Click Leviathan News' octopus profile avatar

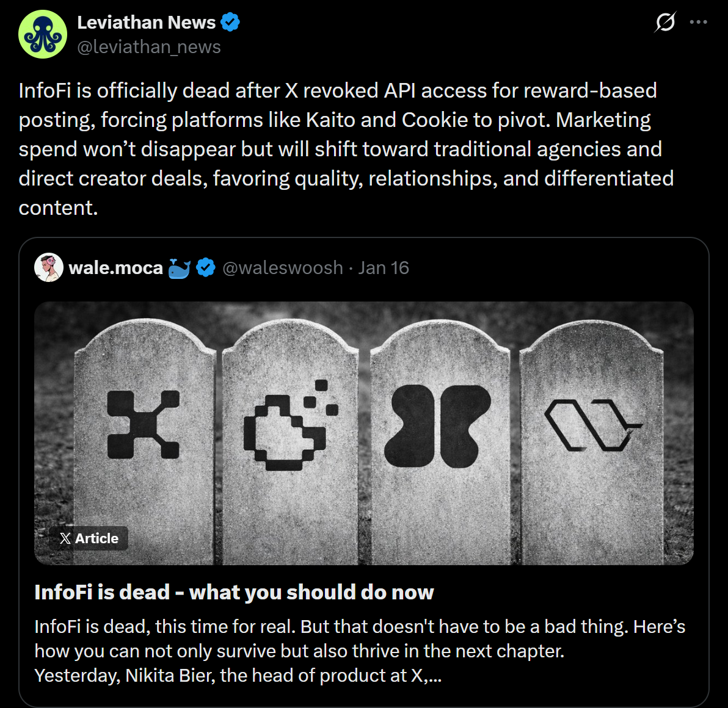43,34
